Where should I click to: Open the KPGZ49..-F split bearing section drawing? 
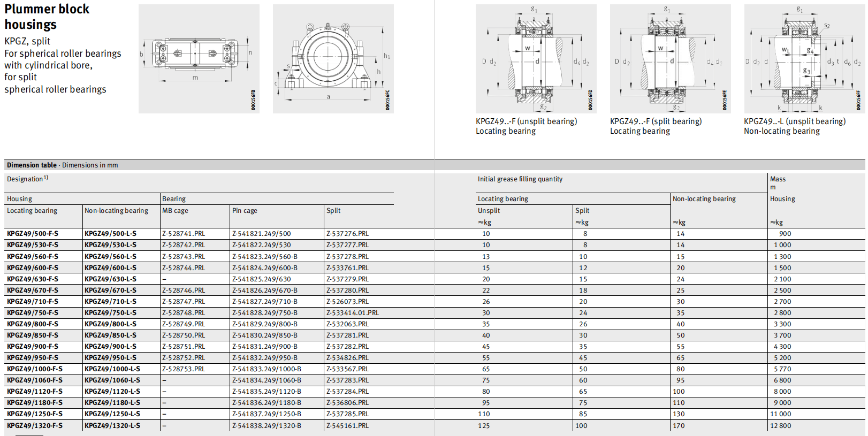pos(670,58)
